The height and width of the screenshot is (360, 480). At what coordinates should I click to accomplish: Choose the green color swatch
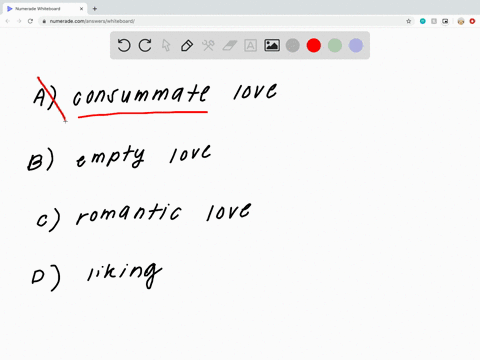[335, 45]
